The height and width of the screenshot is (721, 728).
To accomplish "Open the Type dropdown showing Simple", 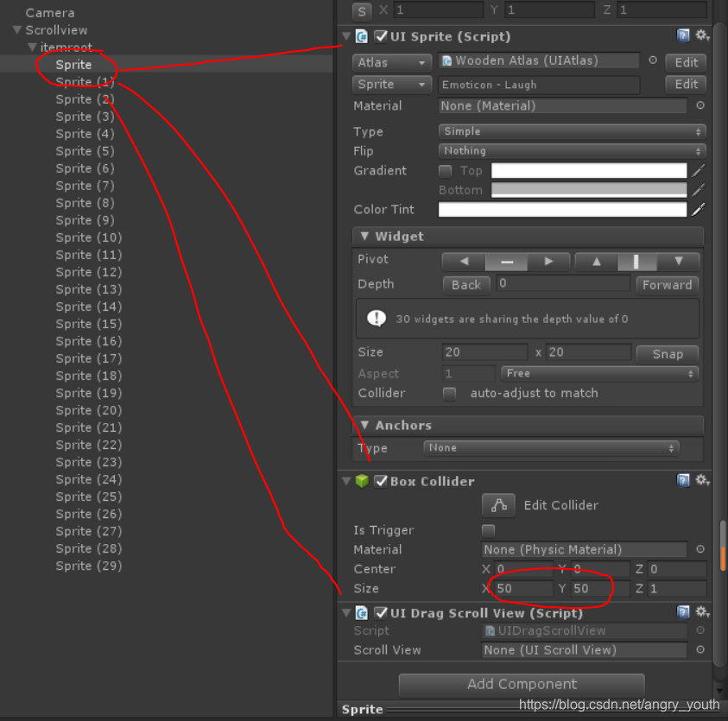I will [x=572, y=131].
